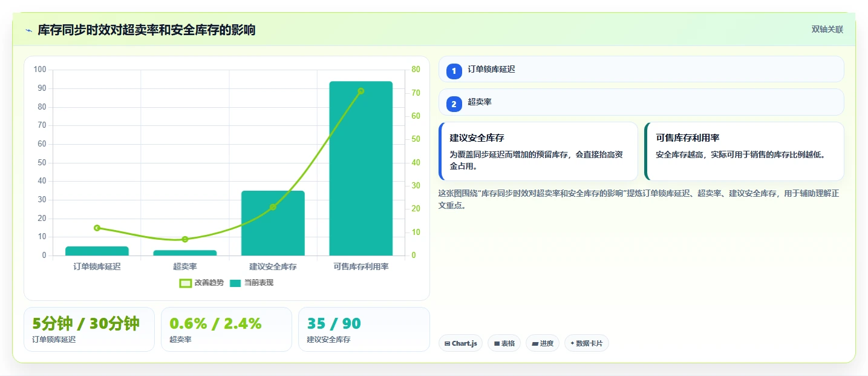
Task: Click the 超卖率 label in the stat card
Action: pos(180,340)
